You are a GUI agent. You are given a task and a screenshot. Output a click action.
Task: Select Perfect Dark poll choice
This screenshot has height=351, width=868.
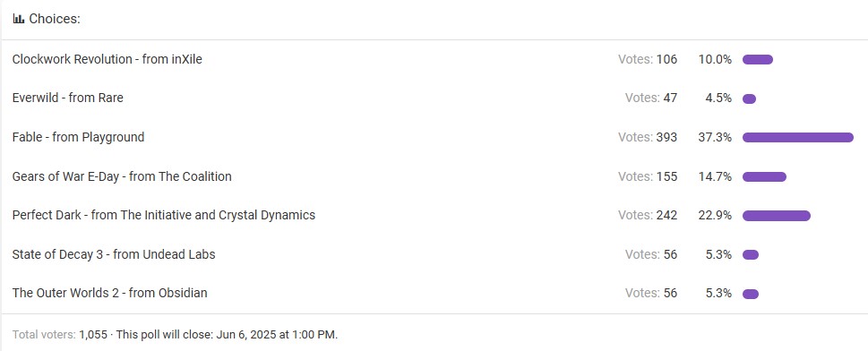click(164, 216)
